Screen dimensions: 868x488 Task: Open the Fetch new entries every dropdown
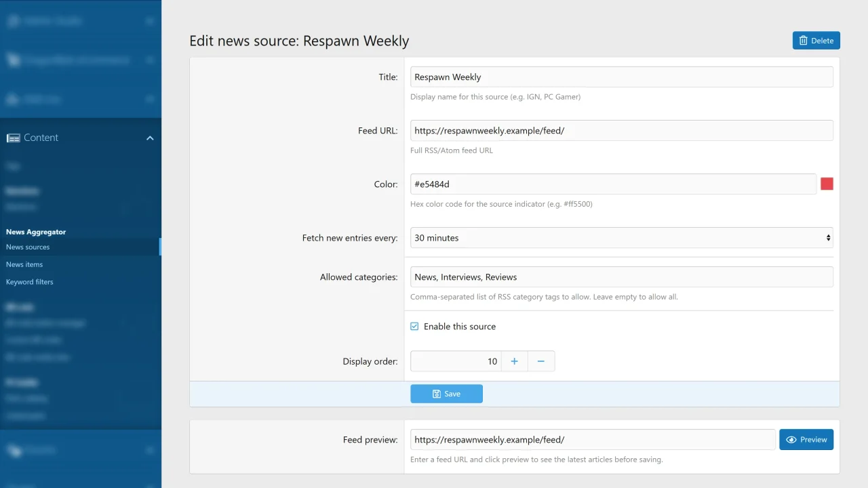(x=622, y=238)
